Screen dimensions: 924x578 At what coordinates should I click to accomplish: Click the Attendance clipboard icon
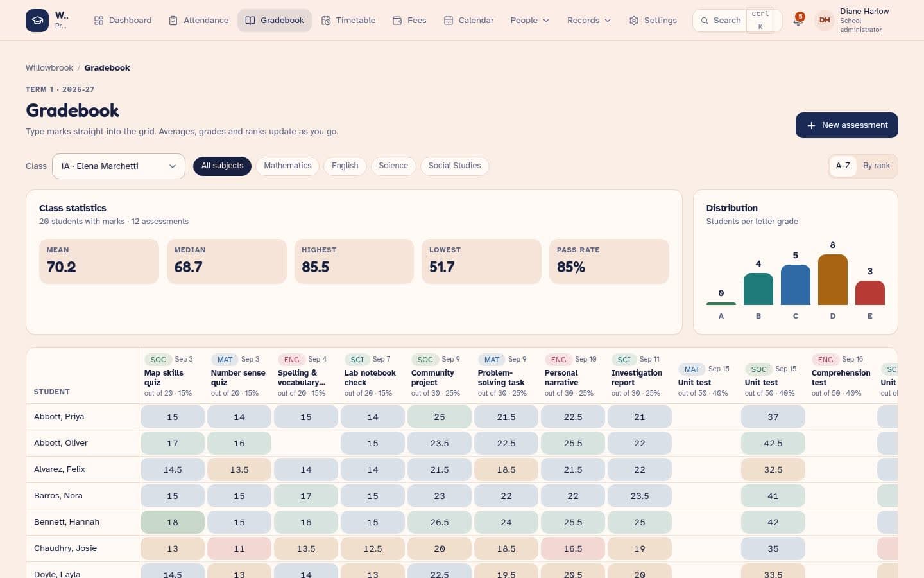173,21
